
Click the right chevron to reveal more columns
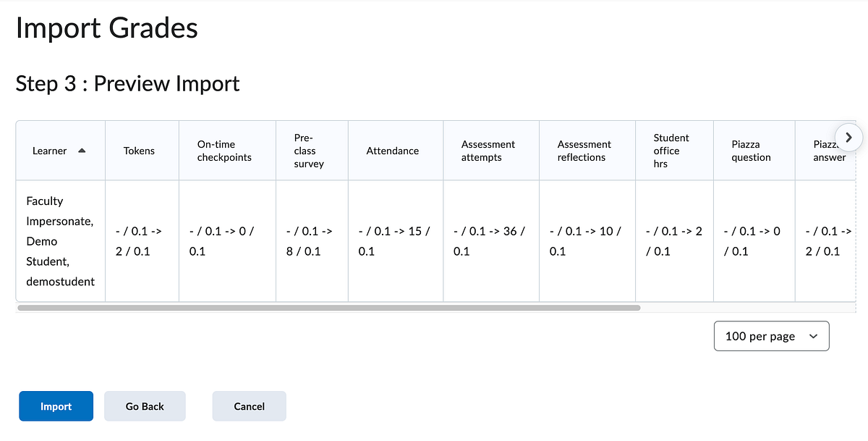click(848, 137)
